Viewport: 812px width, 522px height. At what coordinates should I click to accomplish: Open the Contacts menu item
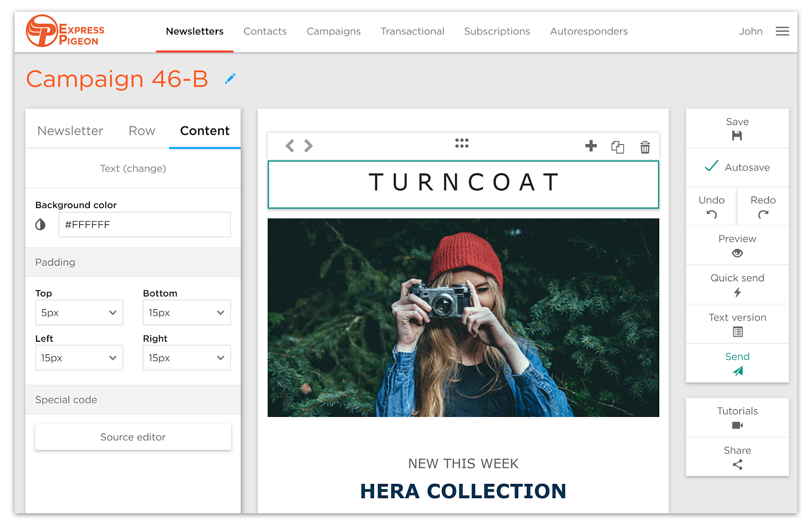(x=265, y=31)
